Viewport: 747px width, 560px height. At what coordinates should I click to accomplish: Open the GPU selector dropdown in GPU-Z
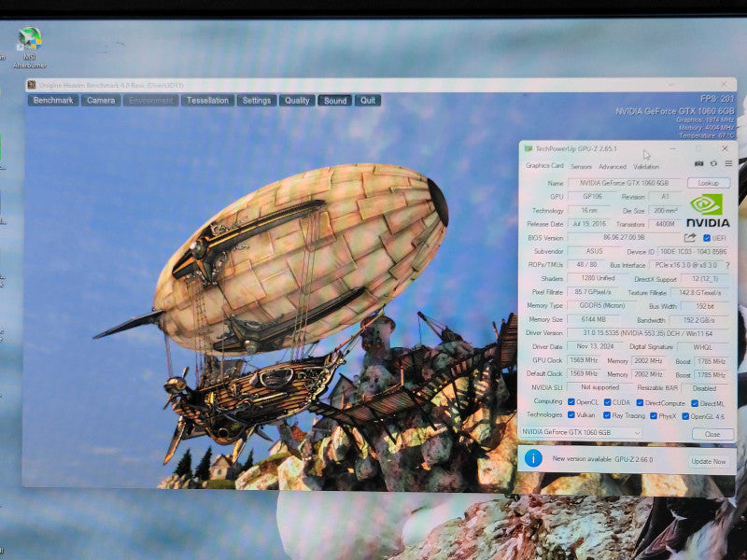pos(581,432)
